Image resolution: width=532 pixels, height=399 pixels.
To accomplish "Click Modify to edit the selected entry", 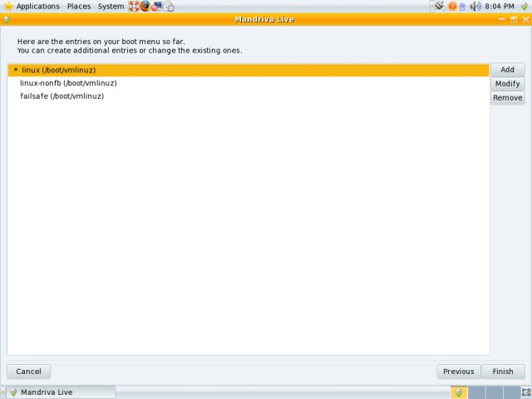I will point(508,84).
